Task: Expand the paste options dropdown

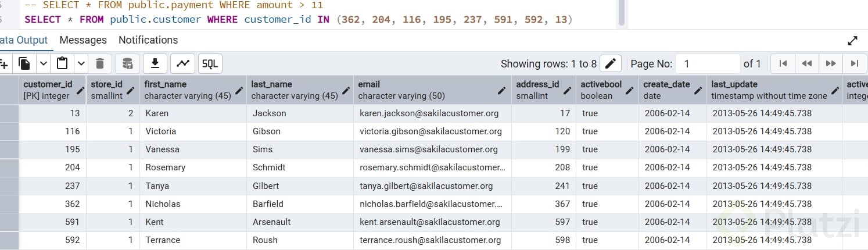Action: click(x=81, y=63)
